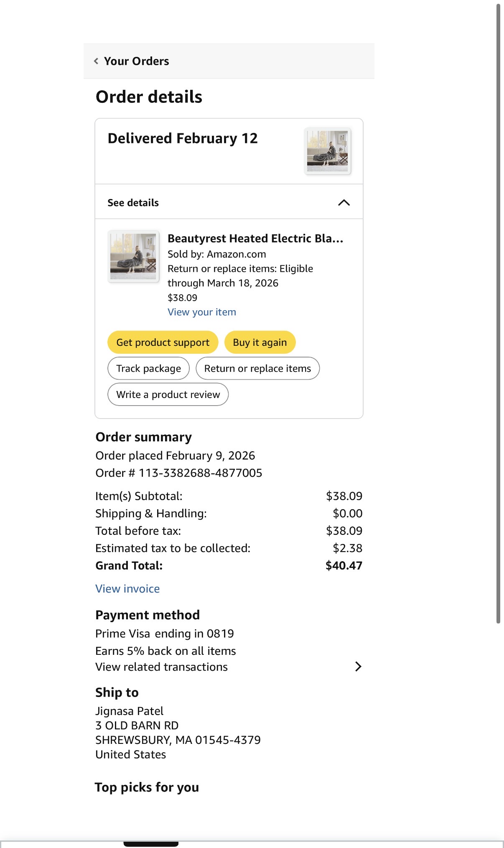Choose Return or replace items
504x848 pixels.
click(x=257, y=368)
